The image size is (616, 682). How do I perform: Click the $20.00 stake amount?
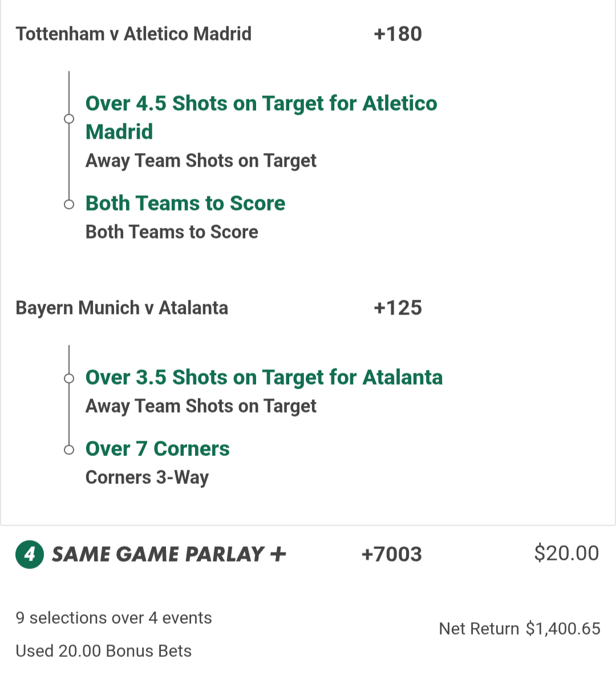point(566,553)
